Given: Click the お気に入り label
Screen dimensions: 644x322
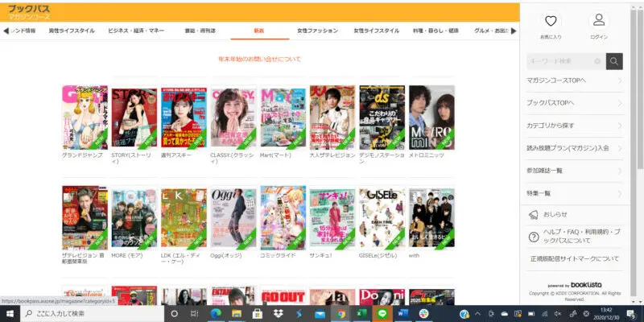Looking at the screenshot, I should tap(551, 37).
